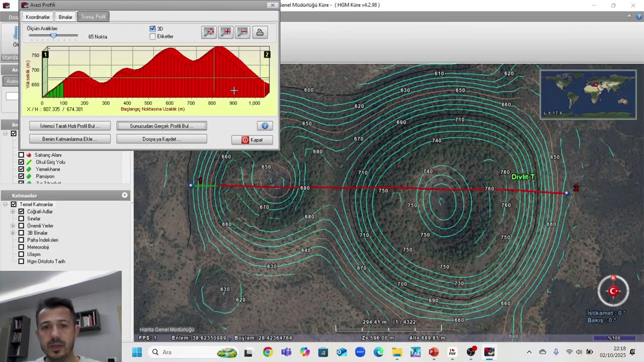Click the compass in the map corner

tap(613, 291)
